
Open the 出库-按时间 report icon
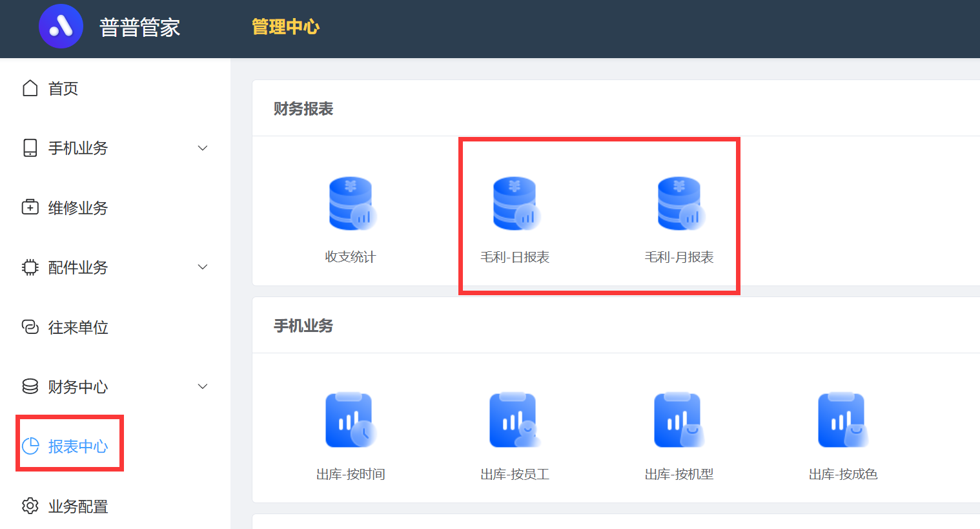click(x=351, y=420)
